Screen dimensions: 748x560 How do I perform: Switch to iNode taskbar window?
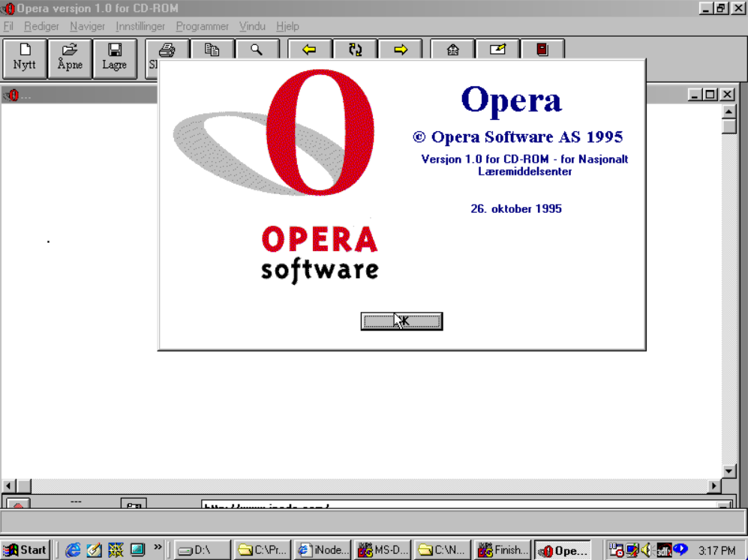(323, 550)
